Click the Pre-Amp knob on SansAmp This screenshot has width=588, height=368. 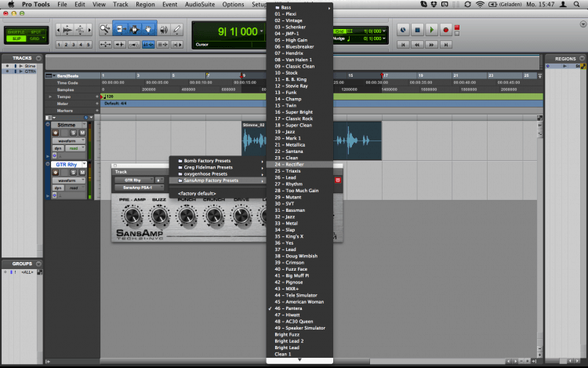click(x=132, y=216)
